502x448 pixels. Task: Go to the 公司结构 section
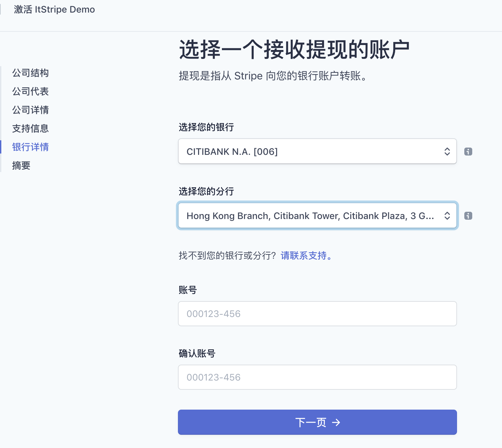click(30, 73)
